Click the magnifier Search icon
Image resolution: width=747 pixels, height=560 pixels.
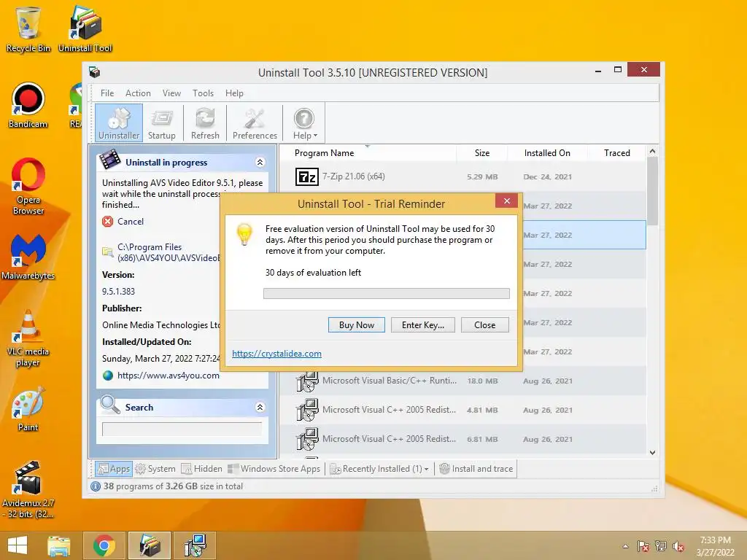[110, 405]
